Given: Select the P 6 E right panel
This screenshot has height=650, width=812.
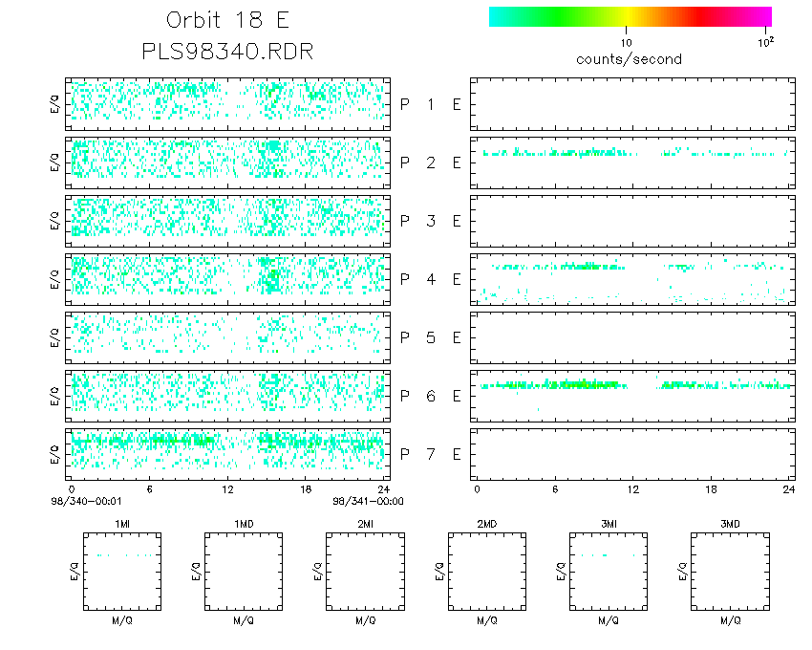Looking at the screenshot, I should pyautogui.click(x=632, y=396).
